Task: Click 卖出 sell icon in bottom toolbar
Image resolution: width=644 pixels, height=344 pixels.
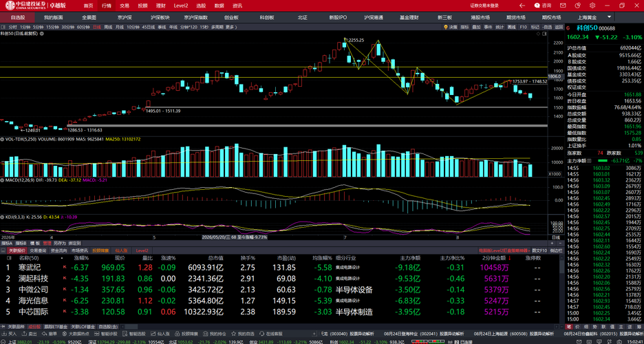Action: point(24,334)
